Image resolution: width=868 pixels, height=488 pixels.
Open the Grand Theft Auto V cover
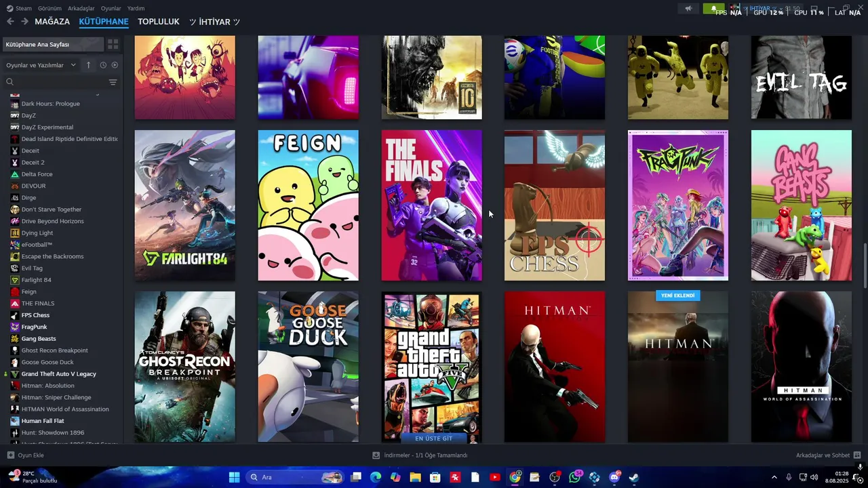pos(432,367)
